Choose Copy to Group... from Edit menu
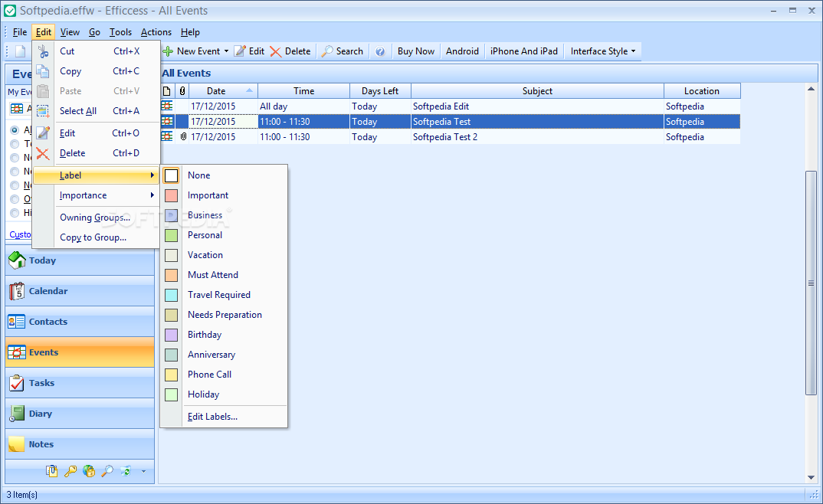823x504 pixels. tap(96, 237)
